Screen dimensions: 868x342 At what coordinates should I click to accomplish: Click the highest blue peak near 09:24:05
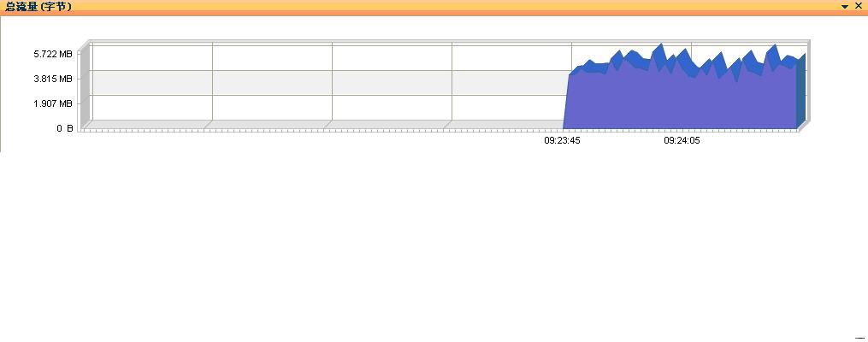661,47
